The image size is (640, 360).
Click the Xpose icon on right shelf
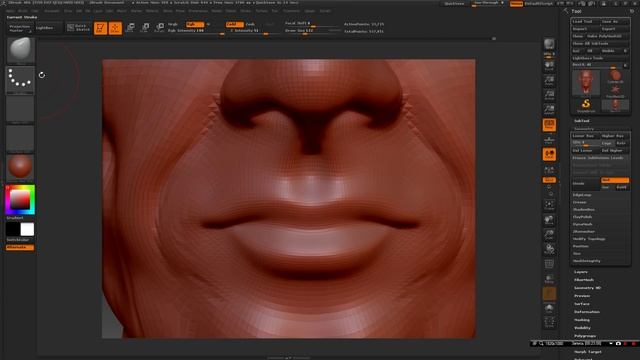[x=549, y=322]
